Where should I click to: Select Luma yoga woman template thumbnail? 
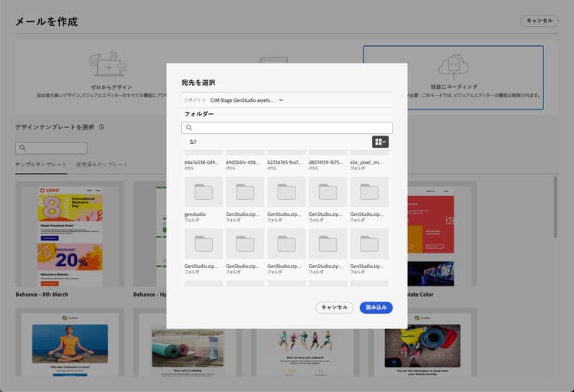coord(70,342)
